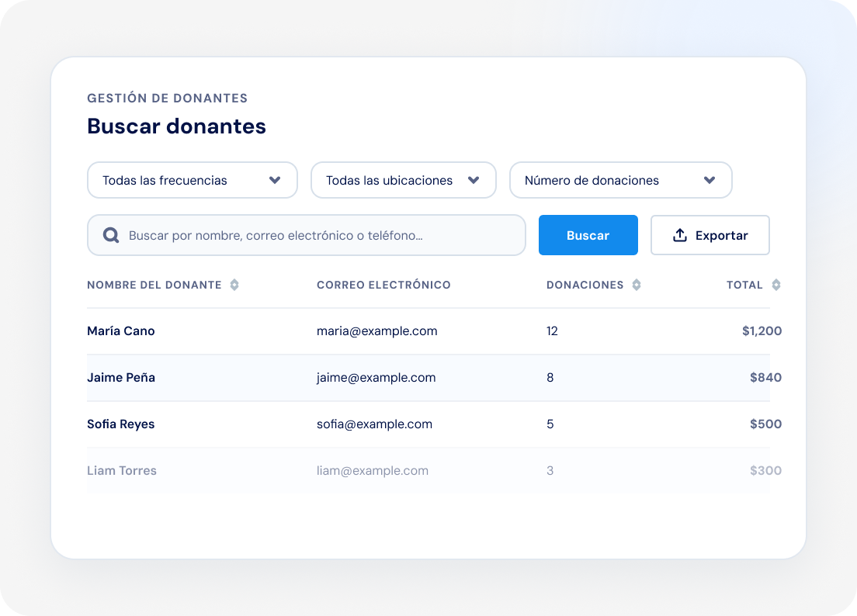Click donation count 8 for Jaime
This screenshot has width=857, height=616.
[x=550, y=377]
